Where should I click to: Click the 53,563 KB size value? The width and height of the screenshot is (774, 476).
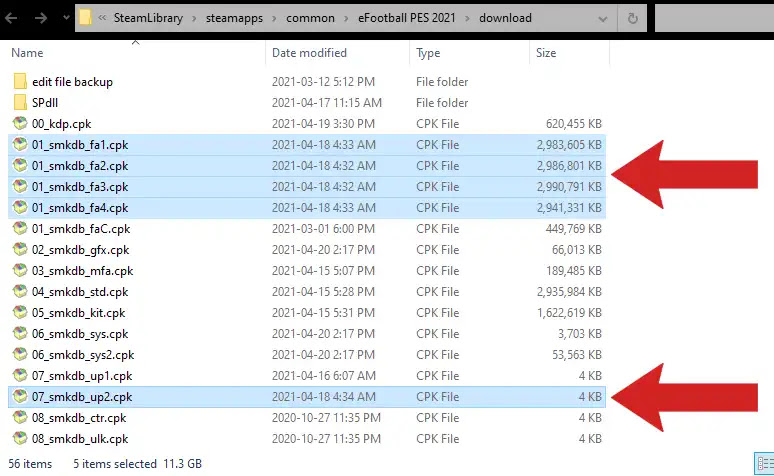(x=577, y=355)
